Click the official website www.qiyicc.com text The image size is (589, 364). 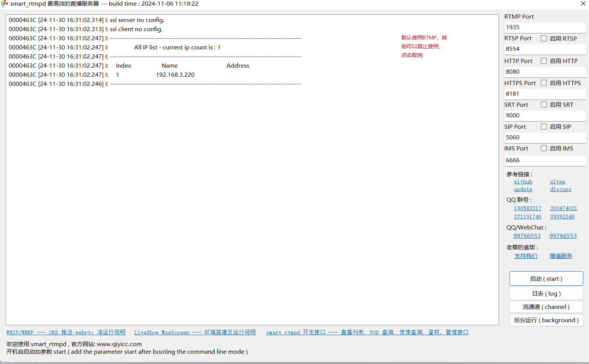pyautogui.click(x=119, y=344)
